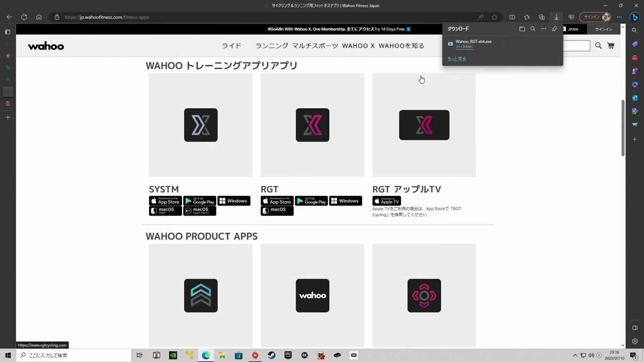Open the RGT Google Play badge

pos(311,201)
